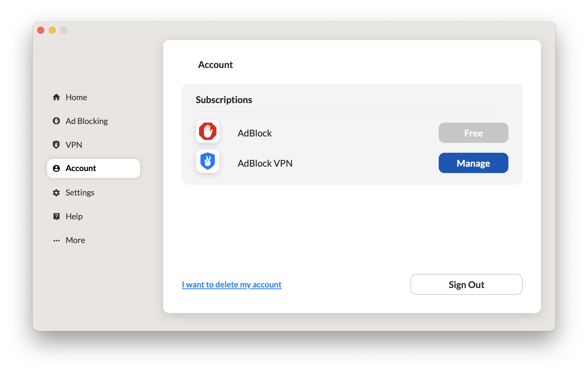Click the blue AdBlock VPN shield logo
The height and width of the screenshot is (374, 588).
click(208, 161)
